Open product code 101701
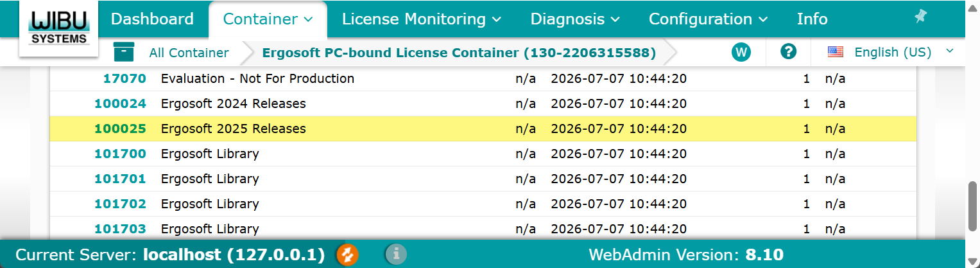The image size is (980, 268). [x=120, y=179]
